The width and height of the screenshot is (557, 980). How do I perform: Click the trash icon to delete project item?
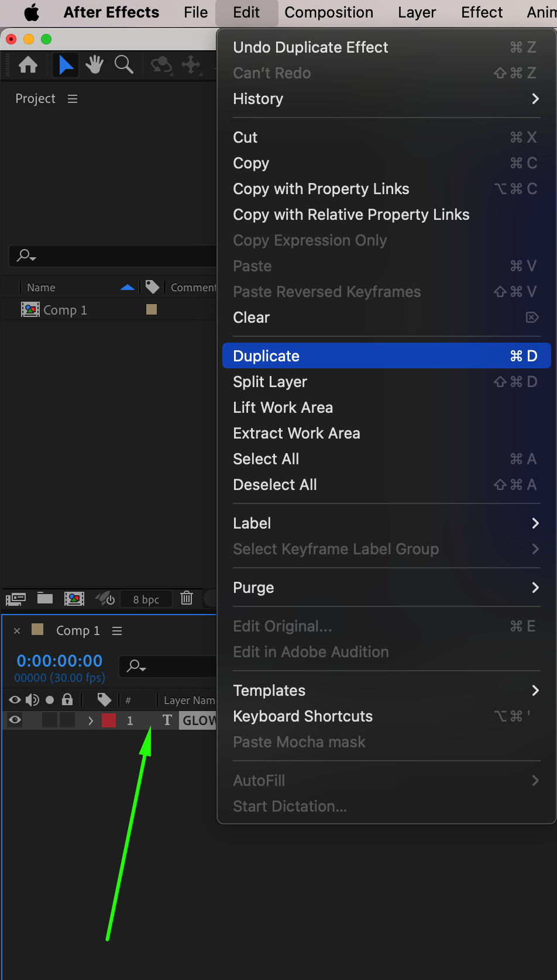(x=187, y=598)
